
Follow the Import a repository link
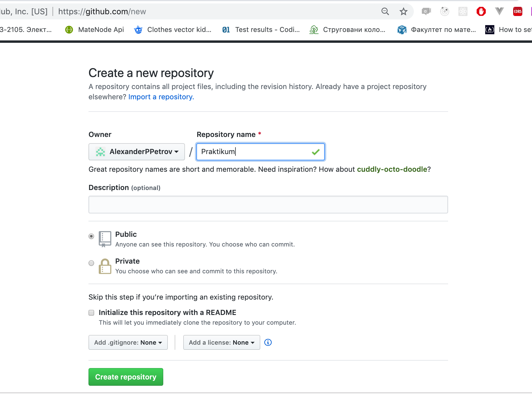click(161, 97)
